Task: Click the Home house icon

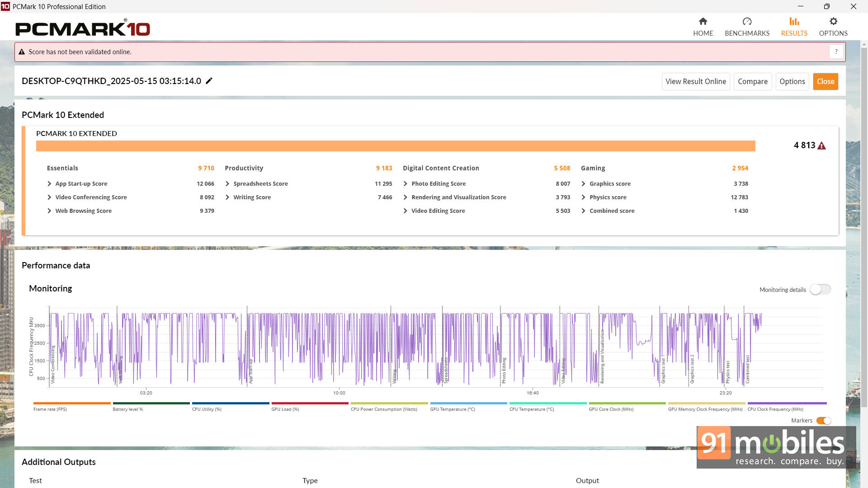Action: click(703, 21)
